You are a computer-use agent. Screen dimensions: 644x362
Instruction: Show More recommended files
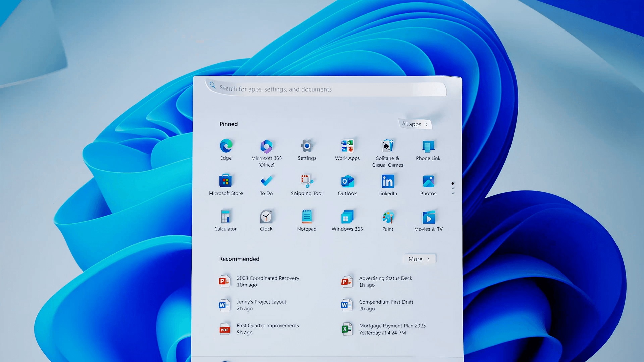click(x=419, y=259)
